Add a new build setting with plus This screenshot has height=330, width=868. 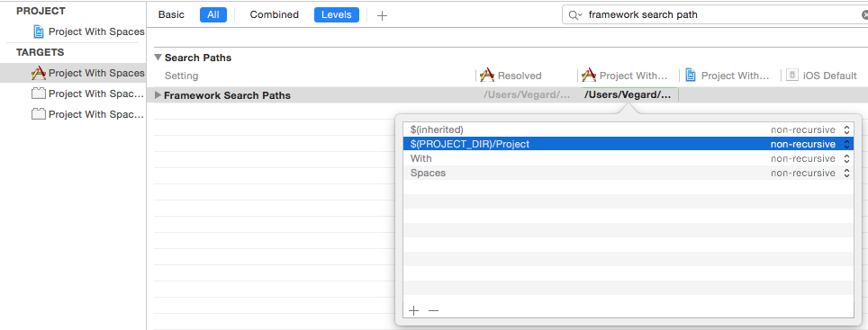tap(382, 15)
